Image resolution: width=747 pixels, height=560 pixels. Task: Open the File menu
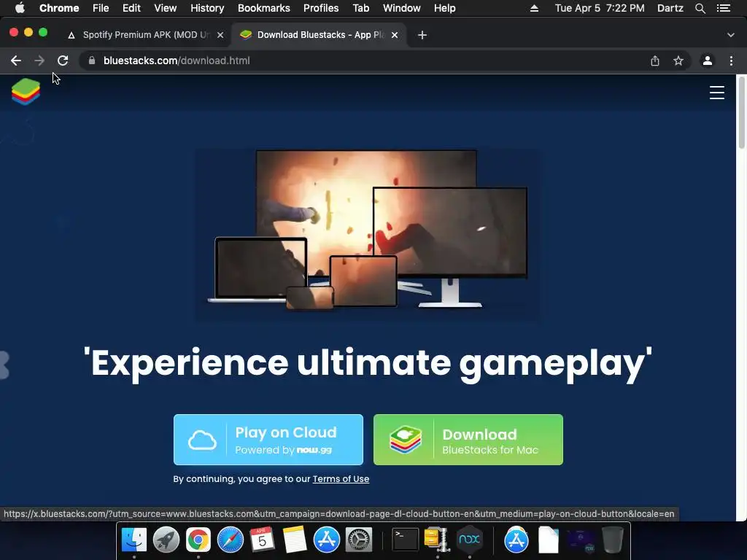coord(101,8)
